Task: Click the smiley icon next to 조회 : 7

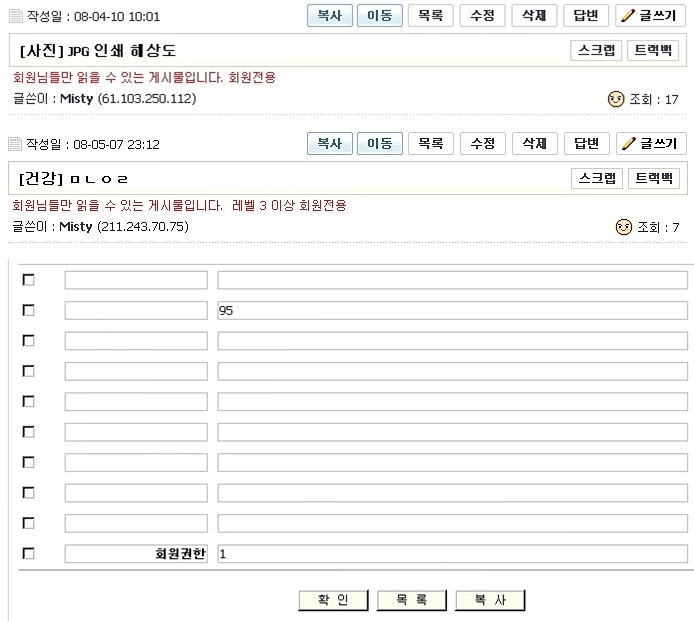Action: tap(624, 227)
